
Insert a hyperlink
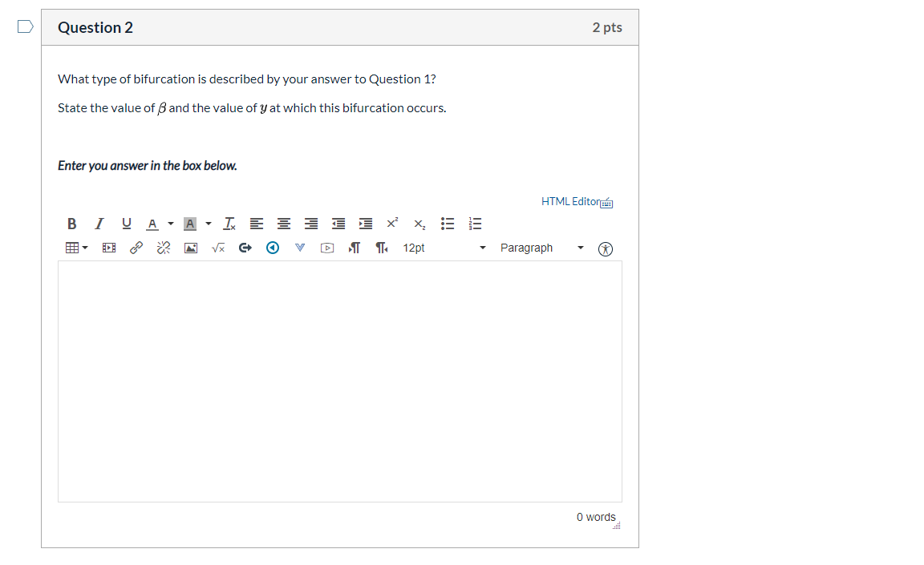coord(136,248)
